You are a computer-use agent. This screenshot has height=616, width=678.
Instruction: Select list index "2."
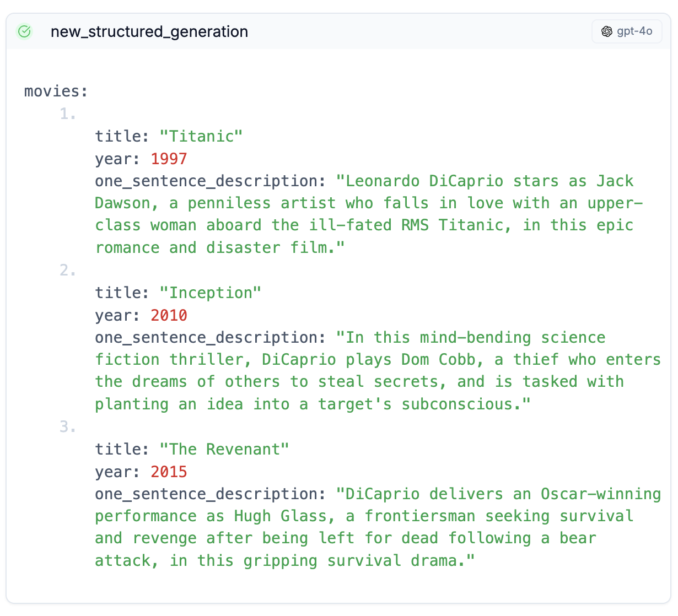click(68, 270)
